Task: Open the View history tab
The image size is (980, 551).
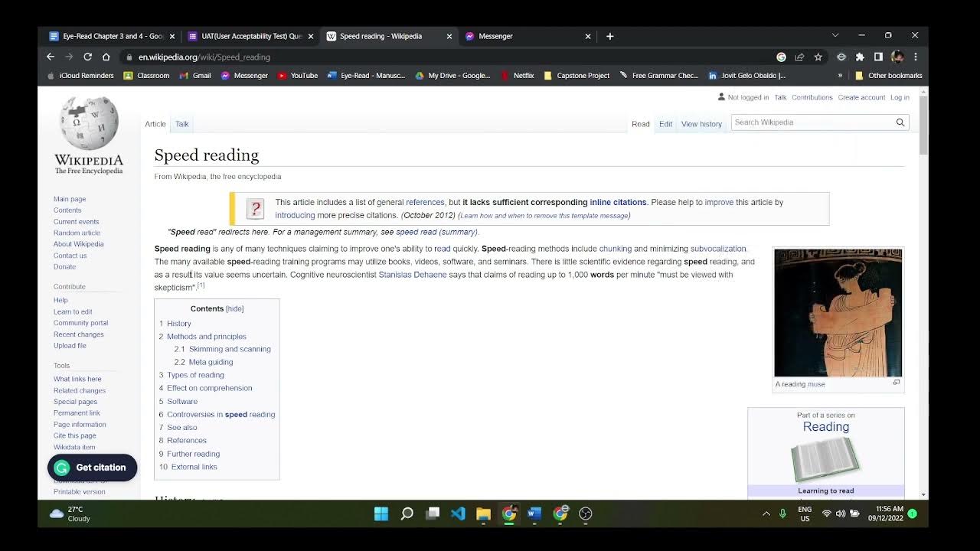Action: [701, 124]
